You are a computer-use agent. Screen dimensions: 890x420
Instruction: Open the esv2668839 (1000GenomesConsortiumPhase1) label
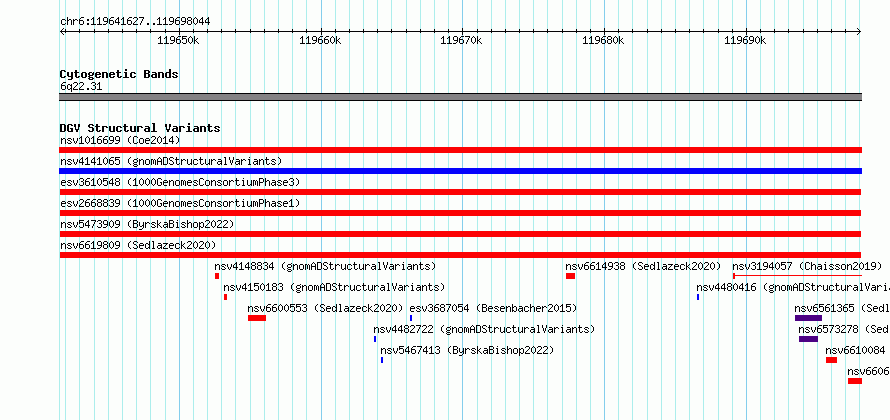180,203
